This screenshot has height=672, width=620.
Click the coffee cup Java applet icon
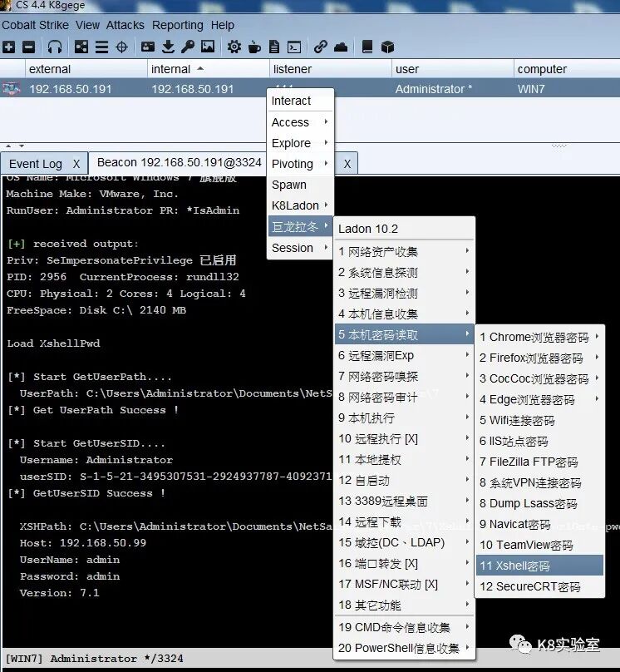click(x=254, y=47)
